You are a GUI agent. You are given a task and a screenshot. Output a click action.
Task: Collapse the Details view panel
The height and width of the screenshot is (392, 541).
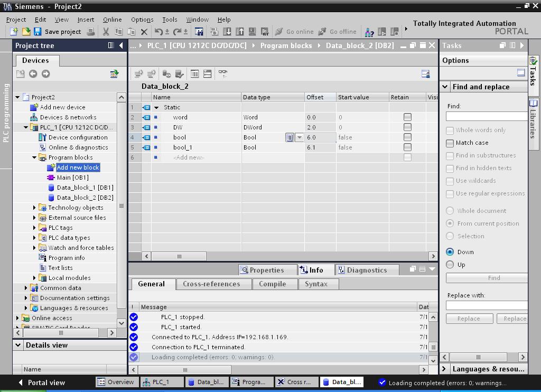click(18, 345)
